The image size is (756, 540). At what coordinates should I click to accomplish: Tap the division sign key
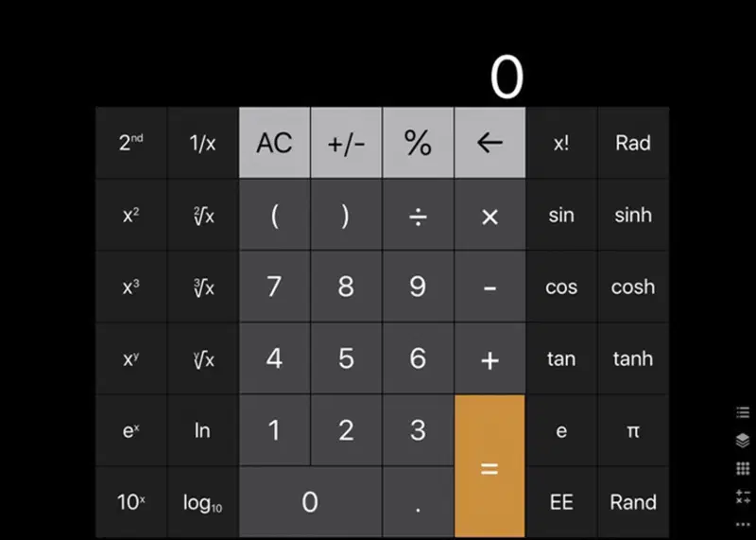[418, 215]
